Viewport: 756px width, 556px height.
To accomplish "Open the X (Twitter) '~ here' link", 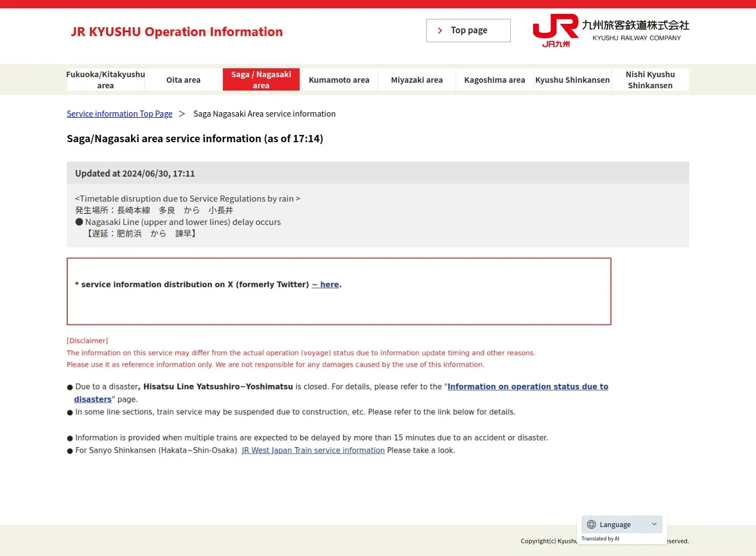I will [x=325, y=284].
